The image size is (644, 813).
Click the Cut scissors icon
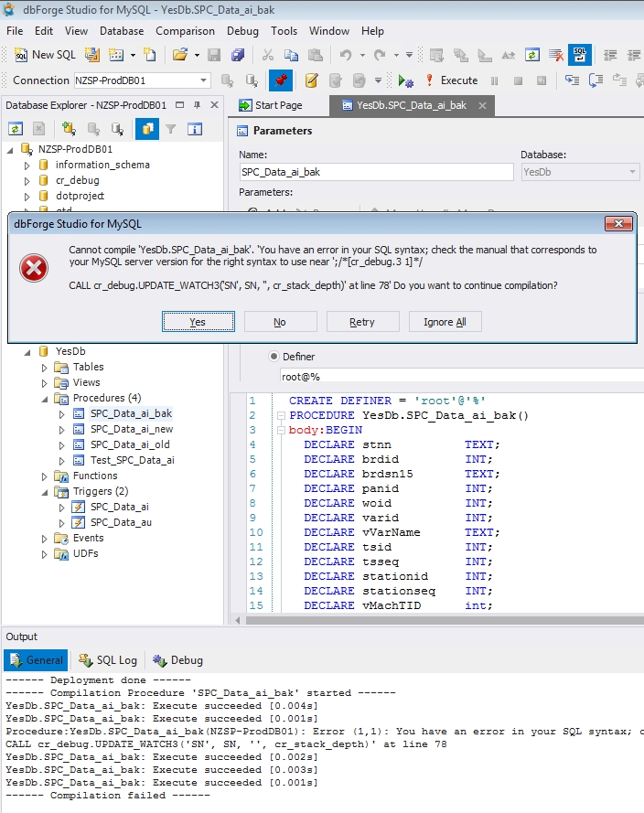click(x=267, y=55)
